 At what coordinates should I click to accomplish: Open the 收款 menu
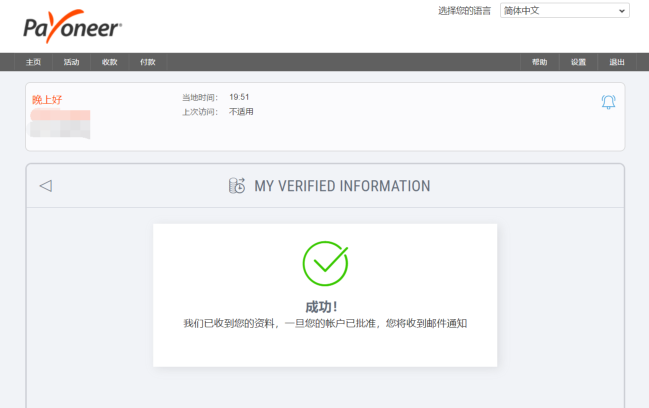pos(109,62)
